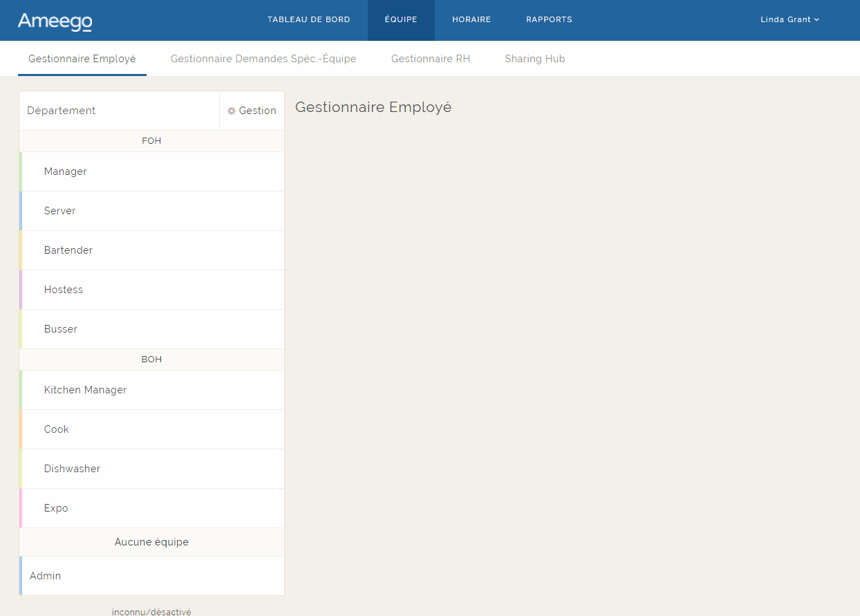860x616 pixels.
Task: Click the inconnu/désactivé link
Action: [151, 612]
